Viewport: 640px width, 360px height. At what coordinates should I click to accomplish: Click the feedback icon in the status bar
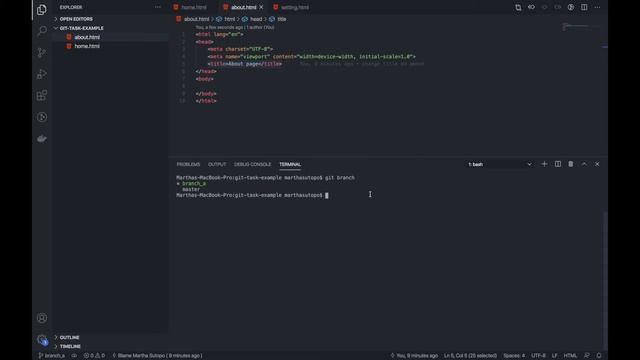[x=587, y=356]
